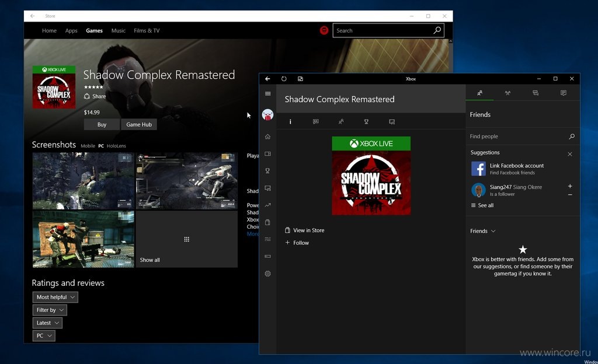Open Apps tab in Store
Viewport: 598px width, 364px height.
[x=71, y=31]
